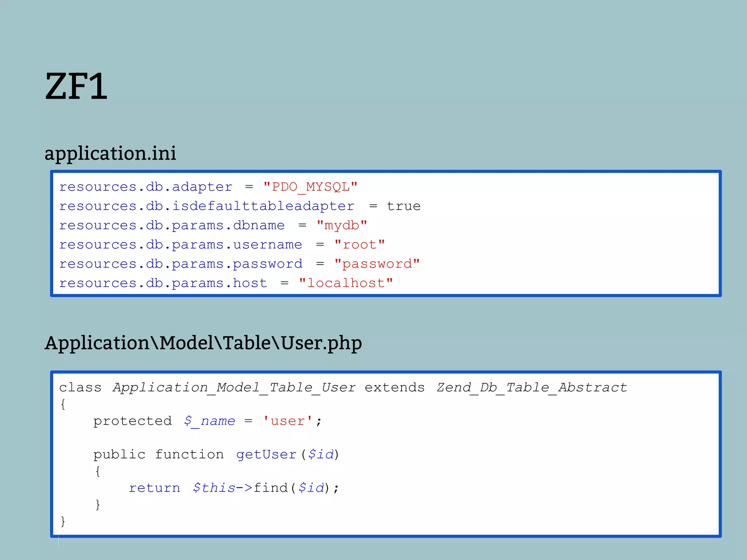Click the protected keyword
The height and width of the screenshot is (560, 747).
132,421
